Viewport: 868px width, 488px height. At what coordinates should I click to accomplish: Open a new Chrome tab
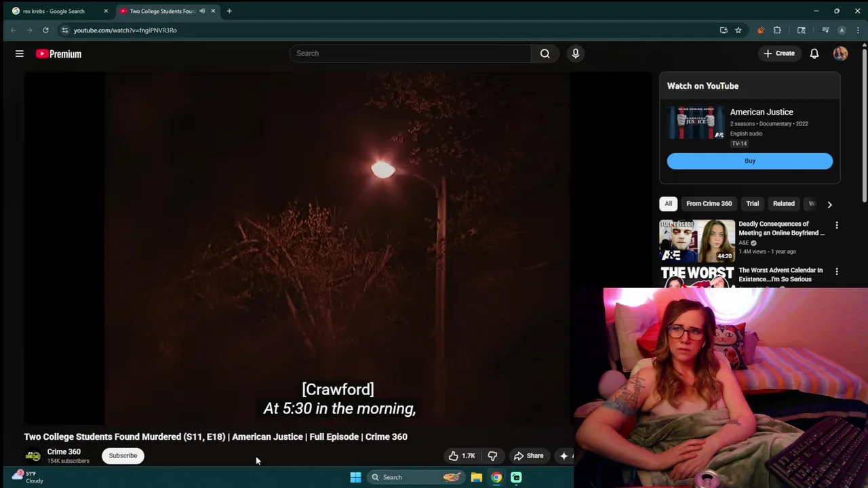pyautogui.click(x=229, y=11)
